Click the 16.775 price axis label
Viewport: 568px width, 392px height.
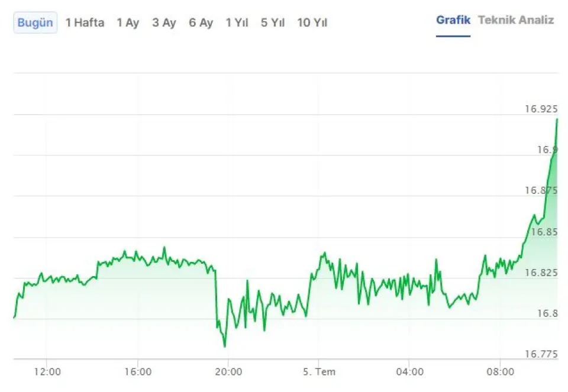click(x=541, y=354)
